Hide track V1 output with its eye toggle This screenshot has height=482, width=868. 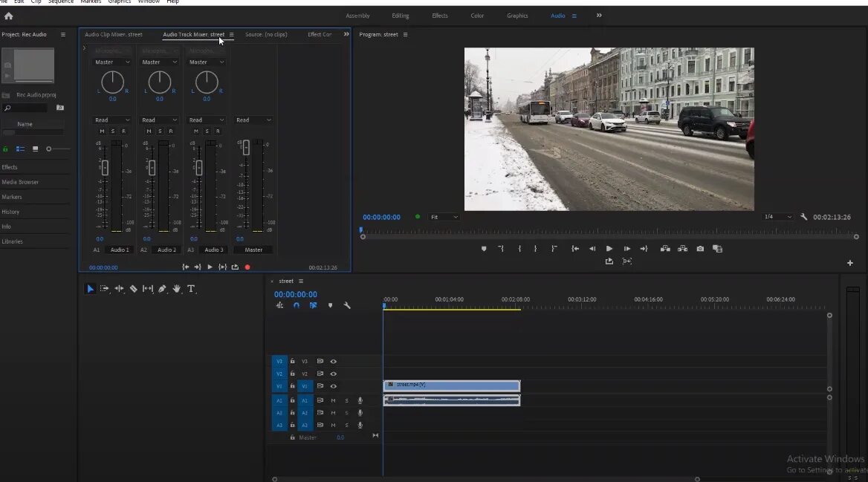click(333, 386)
